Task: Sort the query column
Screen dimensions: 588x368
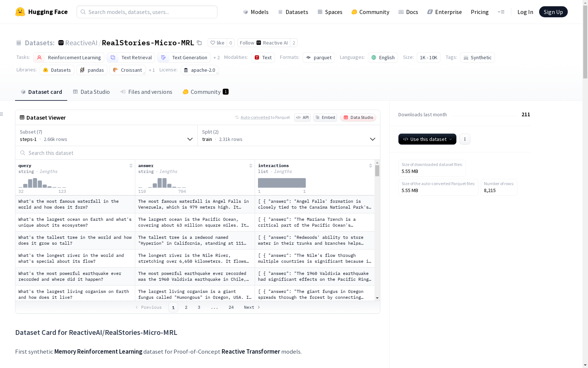Action: [131, 166]
